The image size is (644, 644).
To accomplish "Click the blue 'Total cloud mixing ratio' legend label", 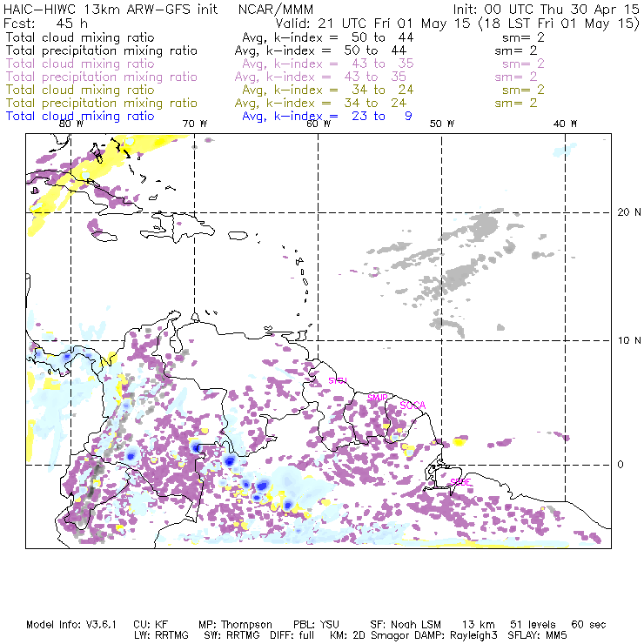I will pos(80,117).
